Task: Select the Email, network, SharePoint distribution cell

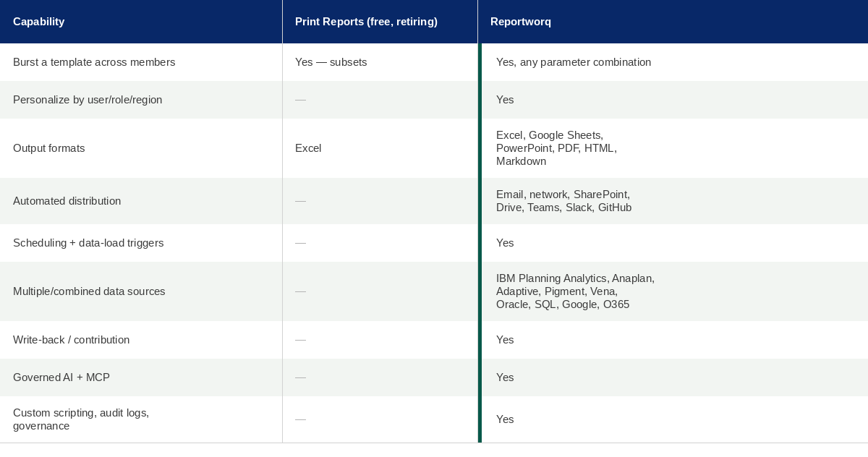Action: [564, 201]
